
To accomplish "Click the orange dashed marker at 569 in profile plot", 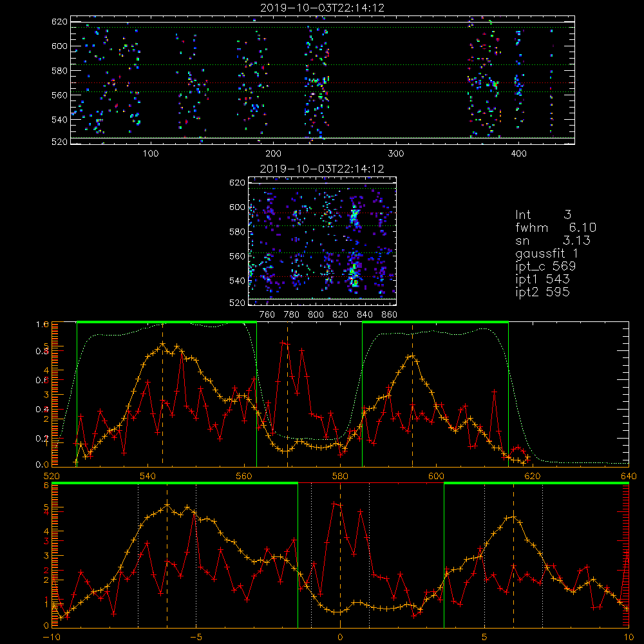I will 287,394.
